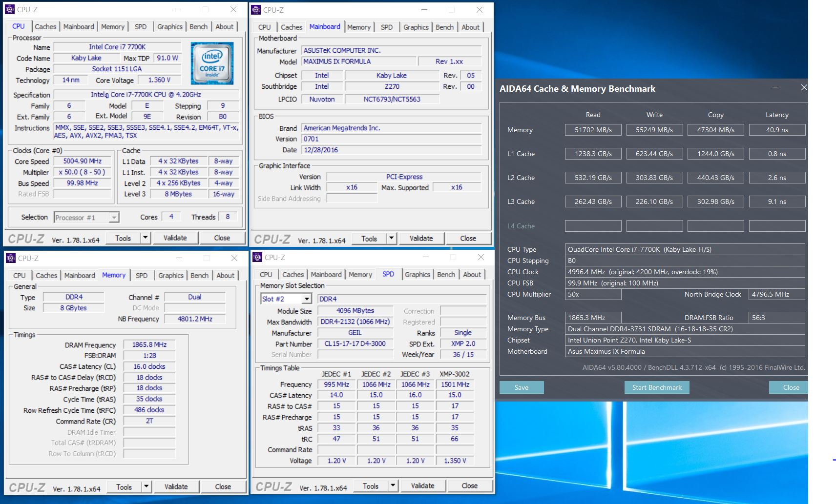
Task: Click the Save button in AIDA64
Action: [521, 387]
